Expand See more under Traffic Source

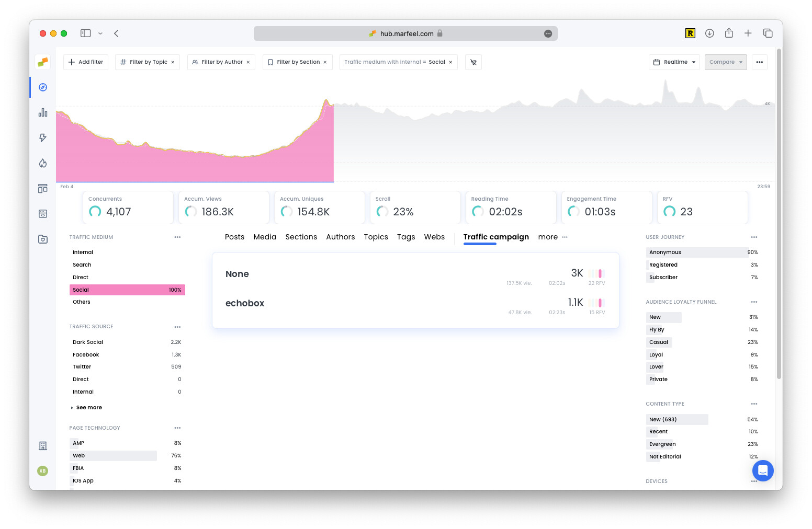point(86,407)
